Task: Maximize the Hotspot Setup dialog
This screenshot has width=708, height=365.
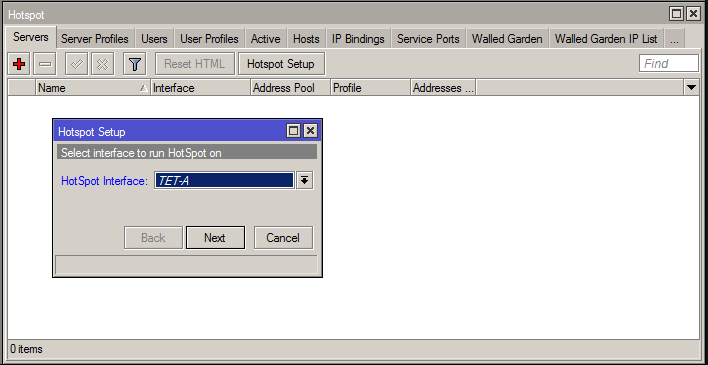Action: [293, 131]
